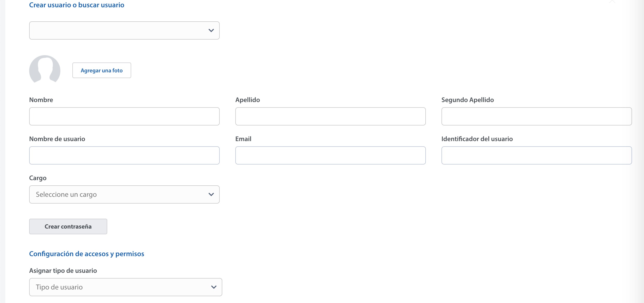Open the Seleccione un cargo dropdown
The image size is (644, 303).
tap(124, 194)
